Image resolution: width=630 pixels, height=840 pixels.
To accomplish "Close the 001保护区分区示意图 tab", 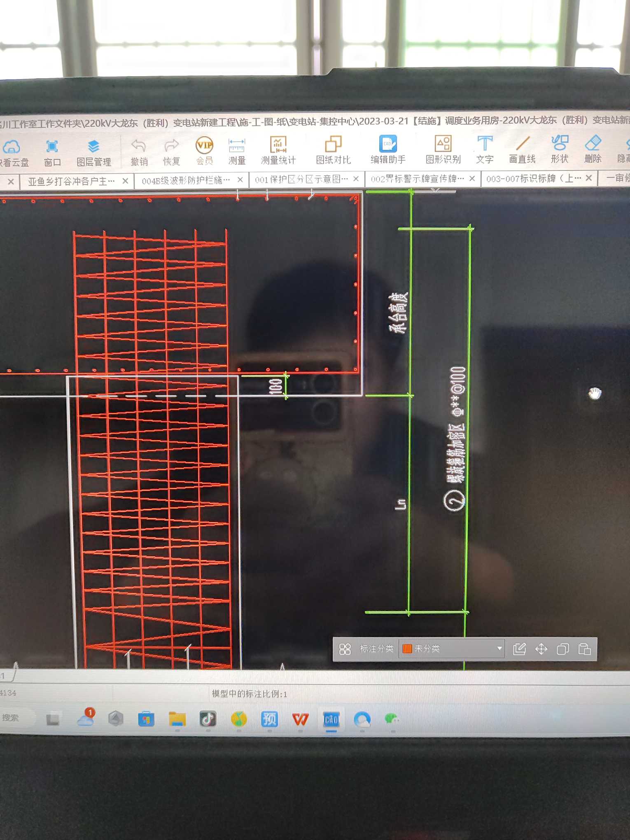I will (356, 179).
